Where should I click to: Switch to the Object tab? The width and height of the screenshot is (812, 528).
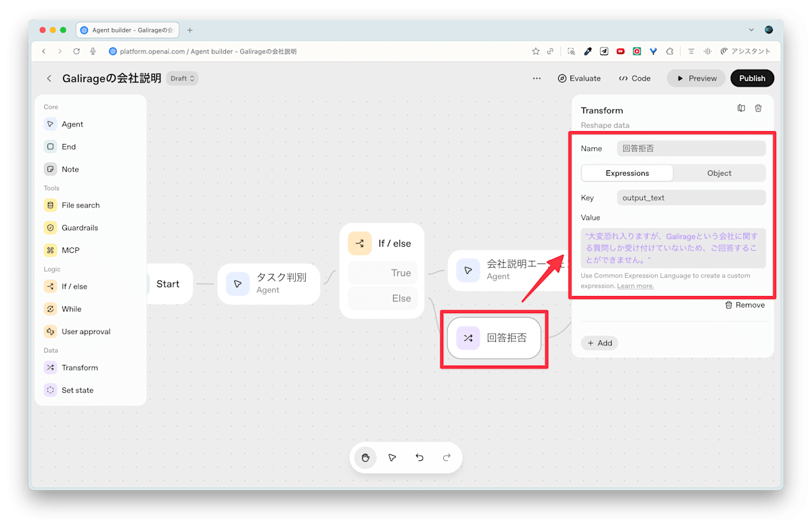click(x=719, y=173)
